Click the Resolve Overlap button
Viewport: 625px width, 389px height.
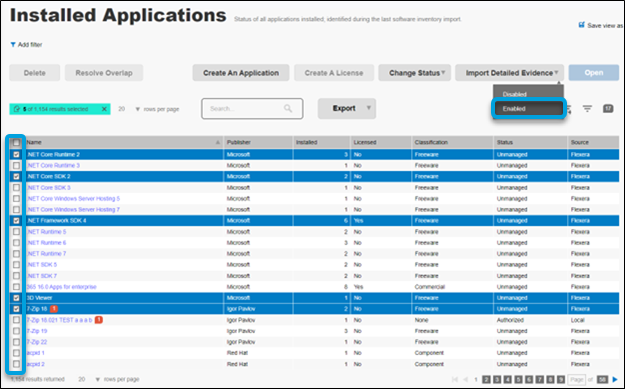104,73
